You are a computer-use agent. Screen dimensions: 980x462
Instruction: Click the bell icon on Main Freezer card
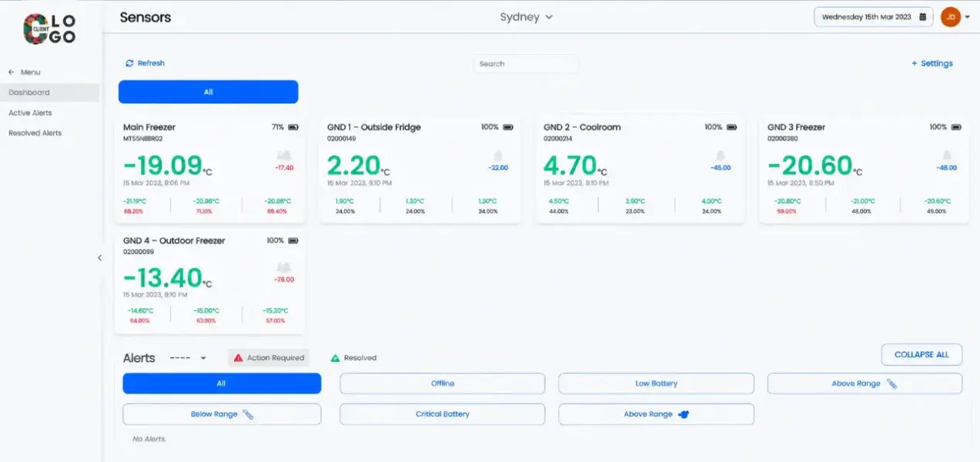[284, 155]
